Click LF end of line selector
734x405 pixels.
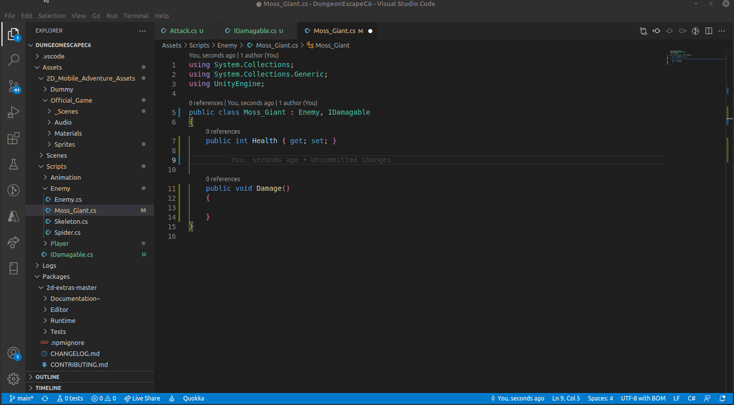tap(676, 398)
